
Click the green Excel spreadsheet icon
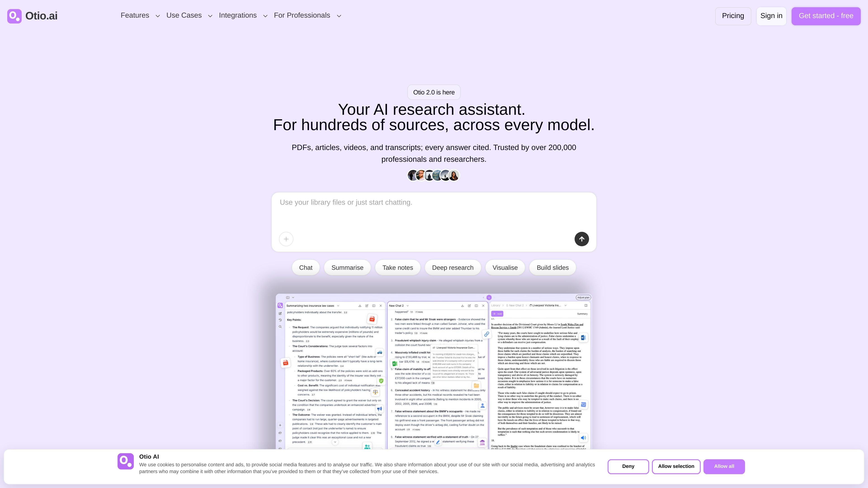pos(395,364)
